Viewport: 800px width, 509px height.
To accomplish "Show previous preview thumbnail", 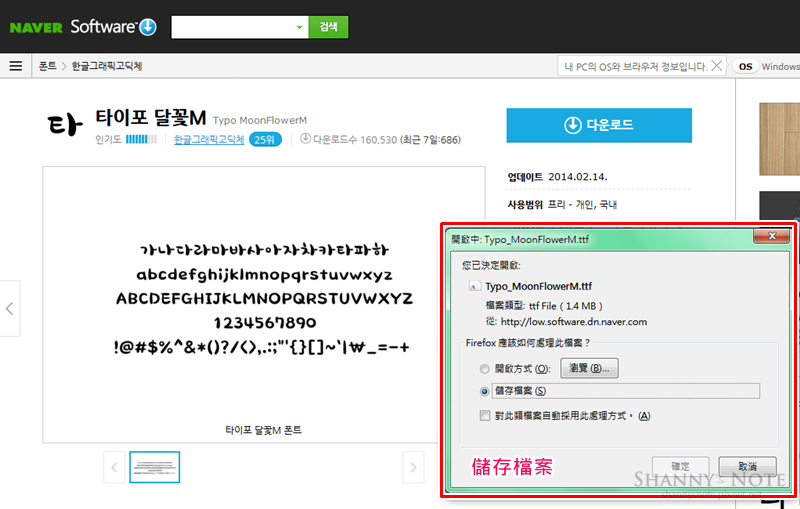I will coord(114,467).
